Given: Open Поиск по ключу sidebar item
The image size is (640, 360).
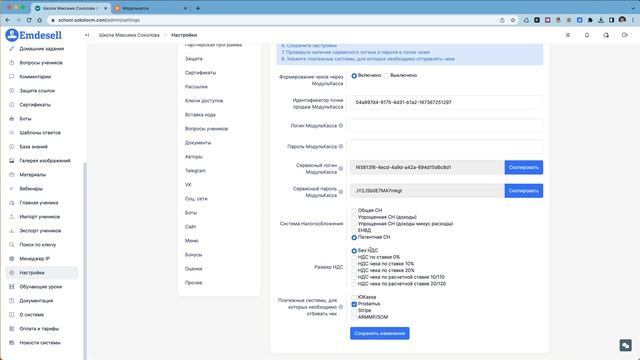Looking at the screenshot, I should [x=38, y=245].
